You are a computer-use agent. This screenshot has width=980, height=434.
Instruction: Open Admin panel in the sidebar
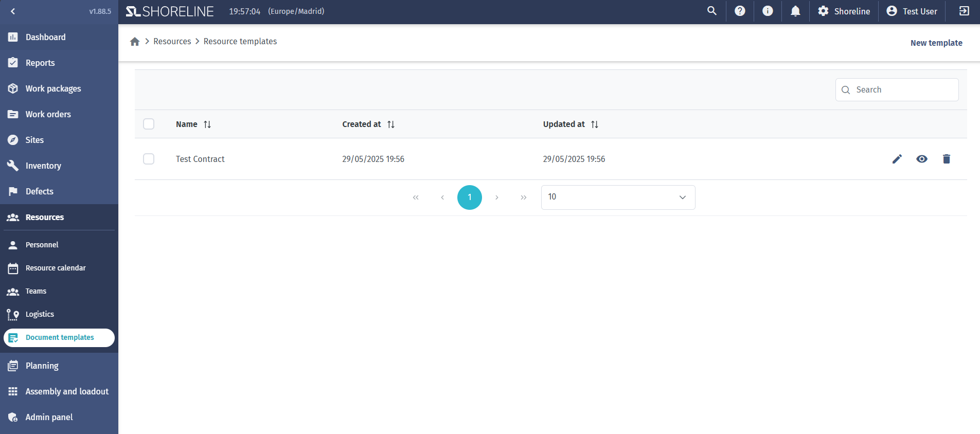tap(59, 417)
